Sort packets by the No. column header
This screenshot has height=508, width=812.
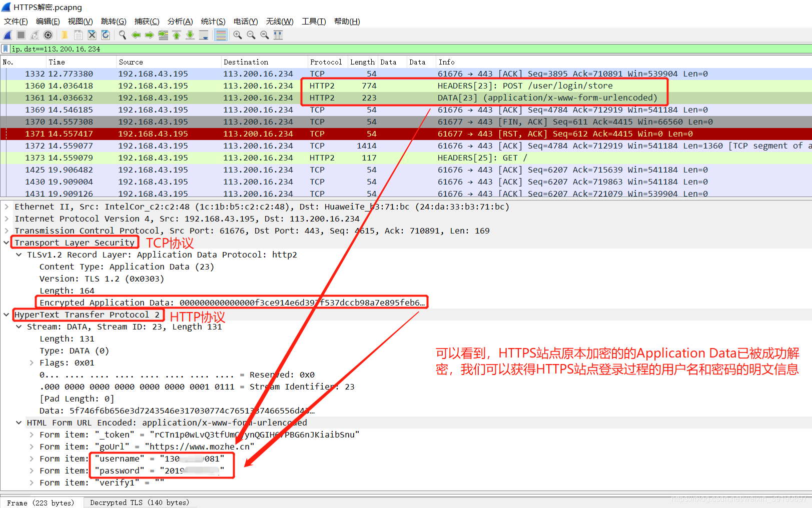[x=23, y=62]
